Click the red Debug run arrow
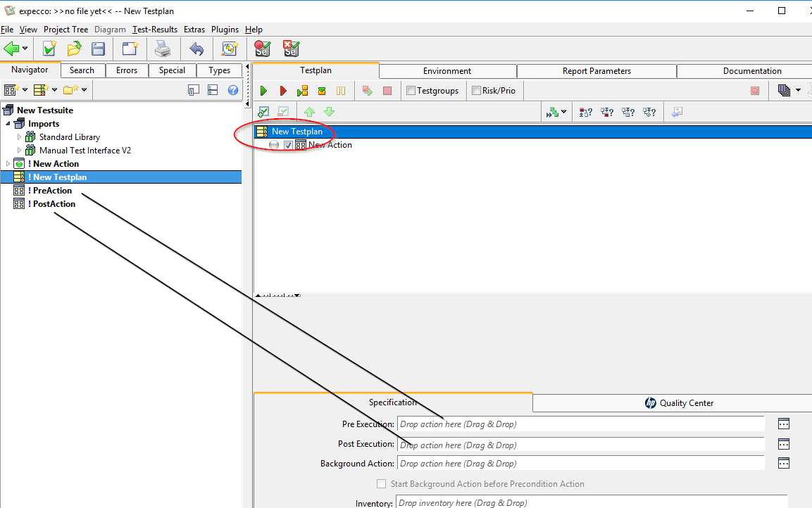The height and width of the screenshot is (508, 812). tap(283, 91)
